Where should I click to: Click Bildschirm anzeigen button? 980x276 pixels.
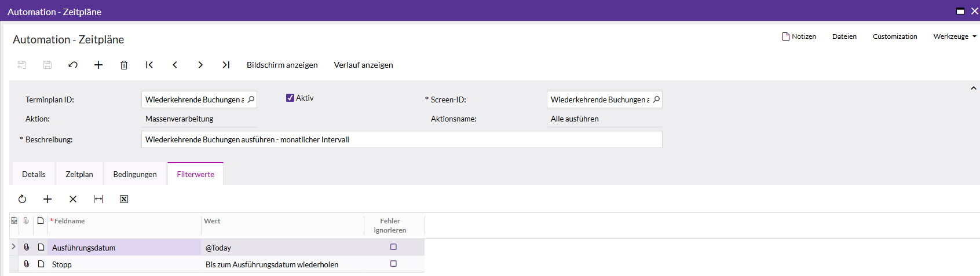pos(282,65)
